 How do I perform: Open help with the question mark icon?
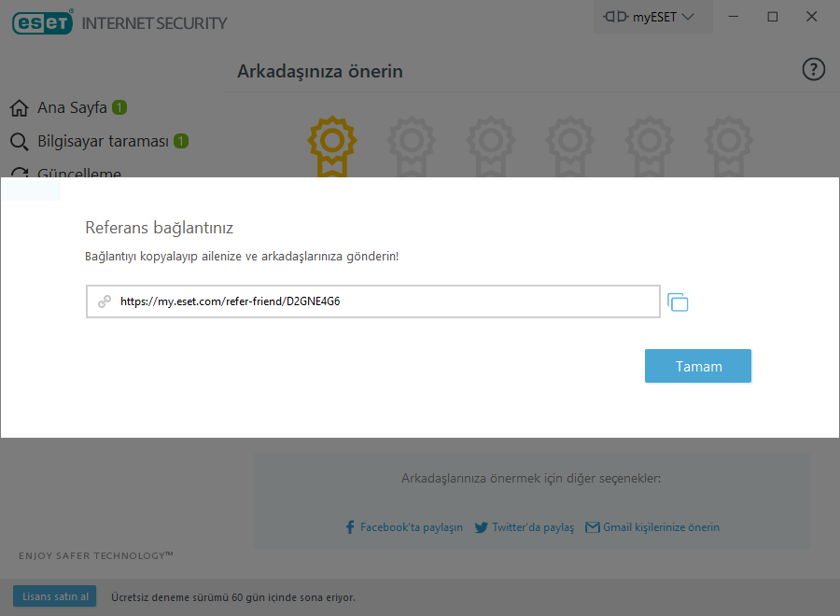tap(813, 70)
